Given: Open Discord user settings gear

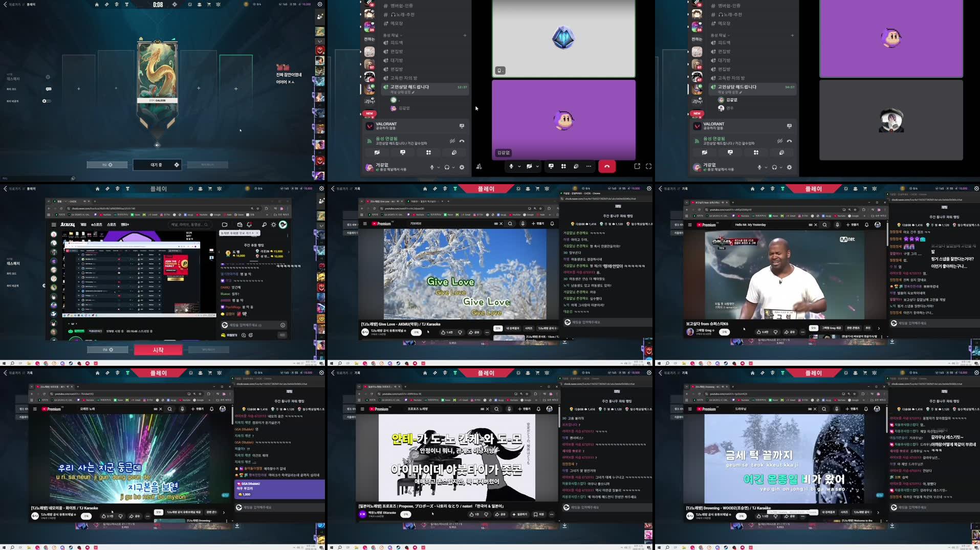Looking at the screenshot, I should point(462,168).
